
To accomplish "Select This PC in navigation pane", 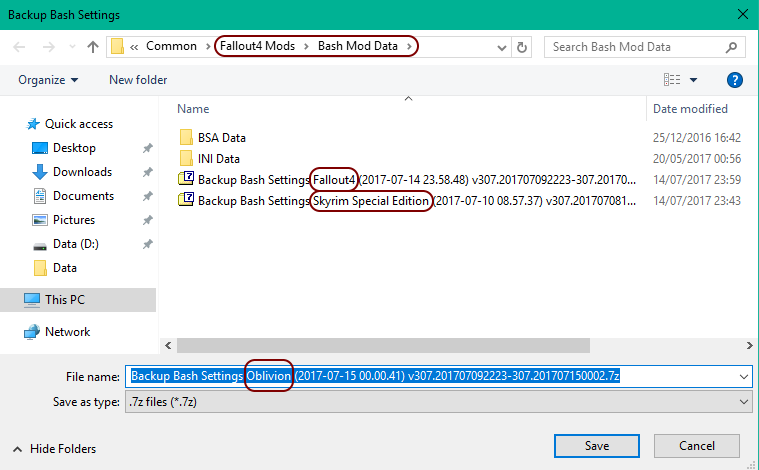I will click(x=78, y=300).
